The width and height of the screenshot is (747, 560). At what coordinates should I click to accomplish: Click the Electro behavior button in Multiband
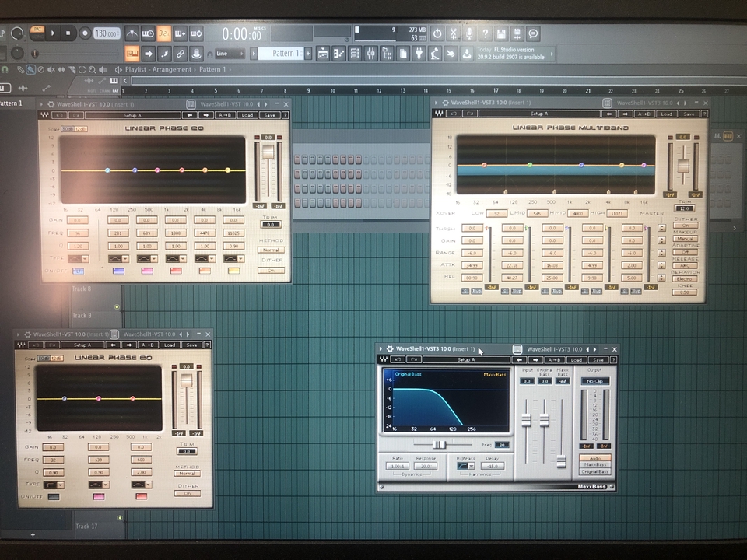(685, 278)
